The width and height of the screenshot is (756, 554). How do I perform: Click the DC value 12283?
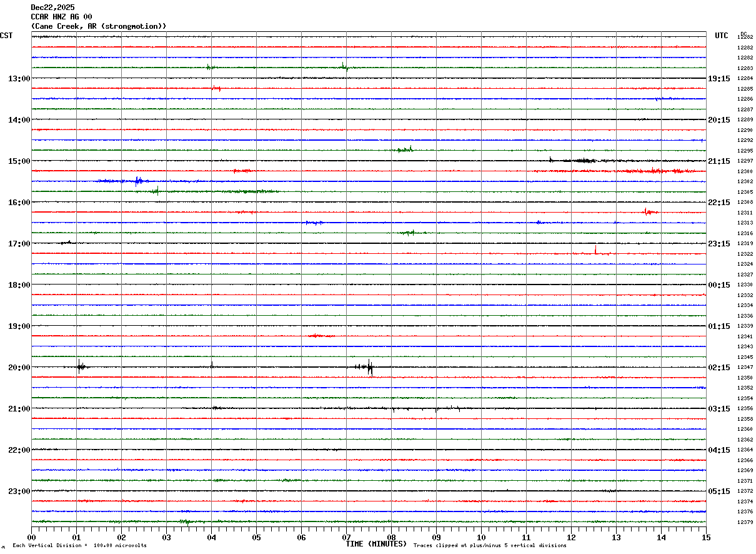pyautogui.click(x=745, y=68)
